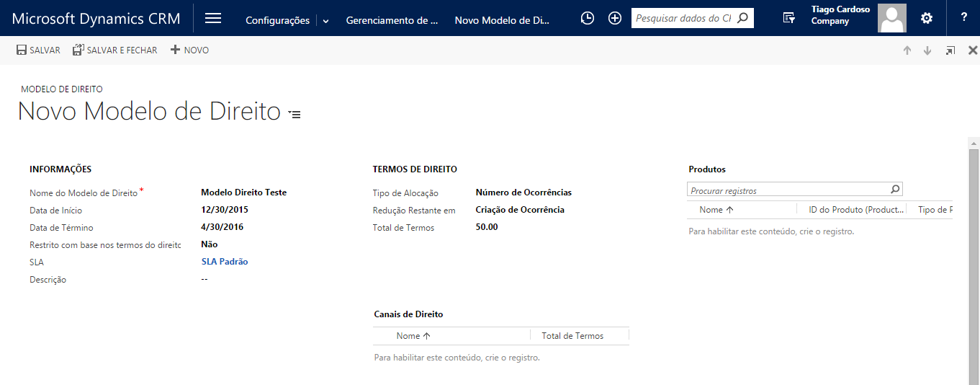
Task: Click the Procurar registros search field
Action: click(788, 190)
